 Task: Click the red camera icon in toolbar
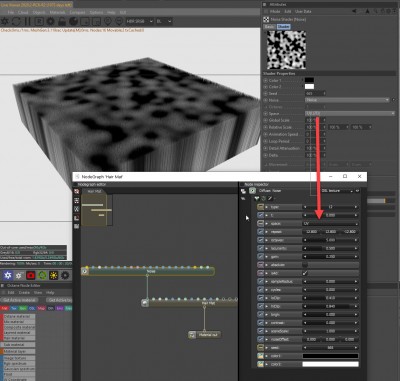pos(31,275)
